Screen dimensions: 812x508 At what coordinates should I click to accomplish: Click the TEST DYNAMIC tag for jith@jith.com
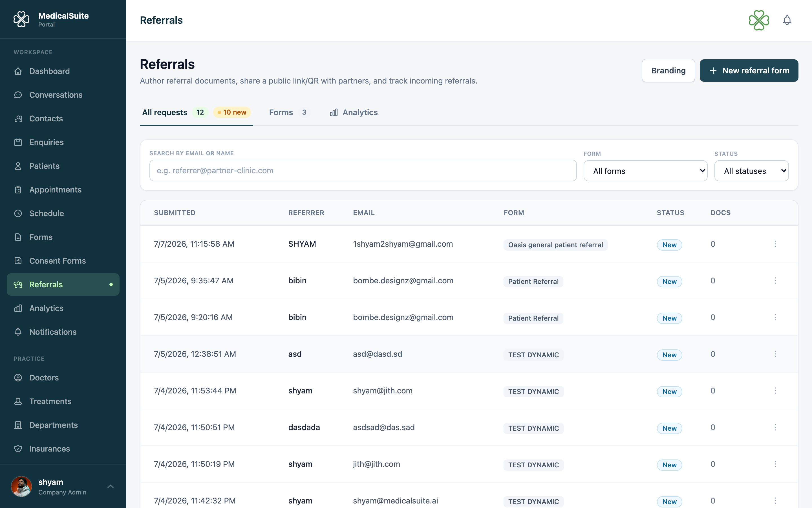(533, 465)
